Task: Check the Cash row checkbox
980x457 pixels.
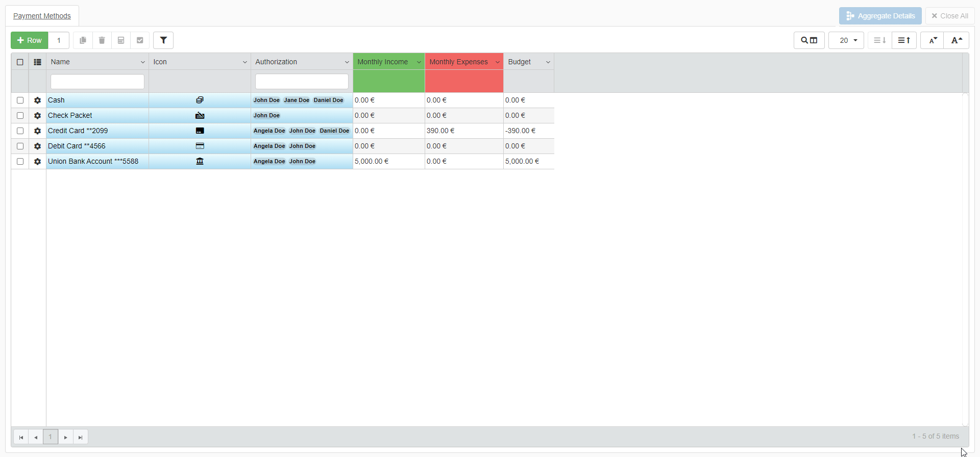Action: (20, 100)
